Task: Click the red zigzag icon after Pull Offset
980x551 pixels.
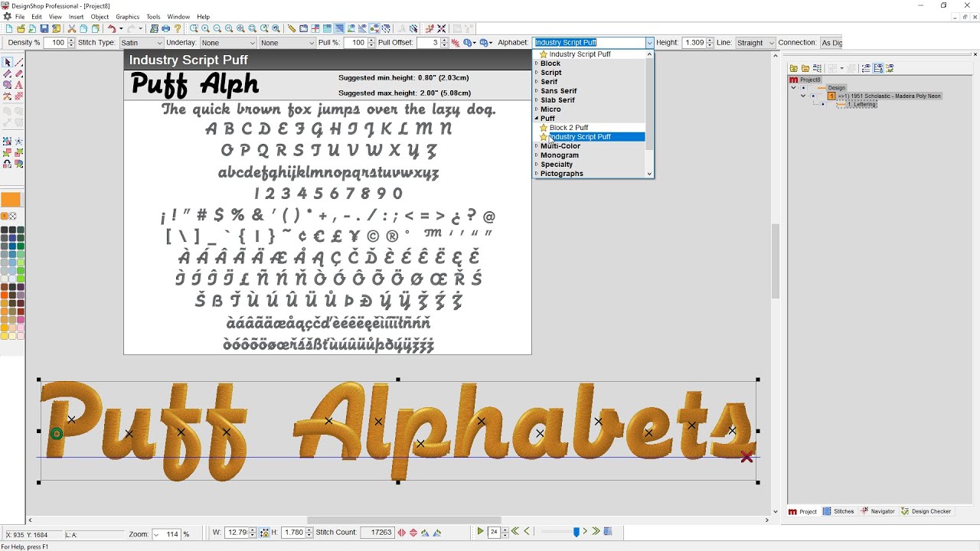Action: coord(456,43)
